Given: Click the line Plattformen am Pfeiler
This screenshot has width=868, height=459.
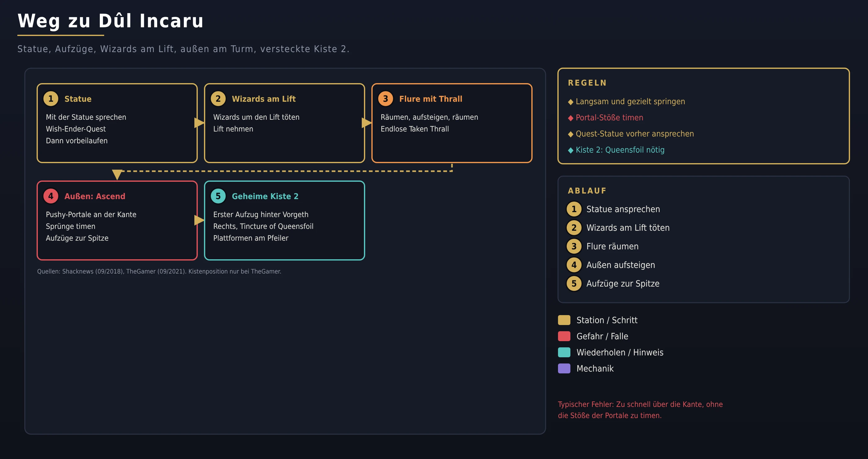Looking at the screenshot, I should tap(251, 238).
